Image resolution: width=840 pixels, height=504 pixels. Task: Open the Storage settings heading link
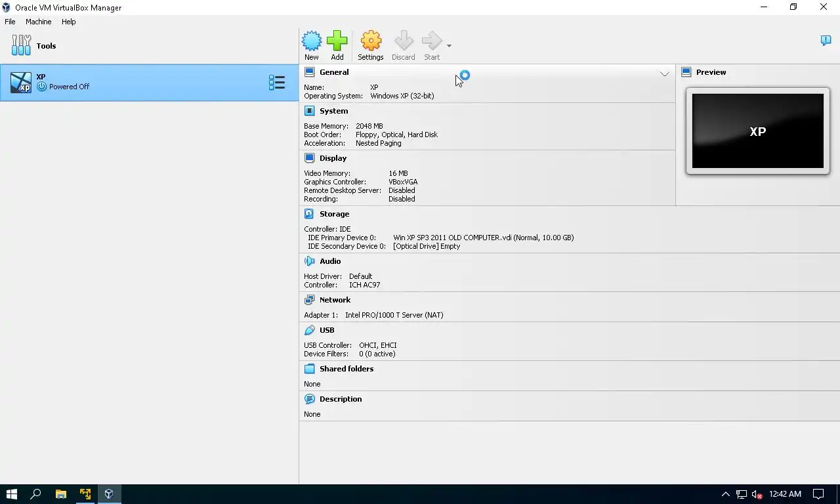click(x=334, y=214)
